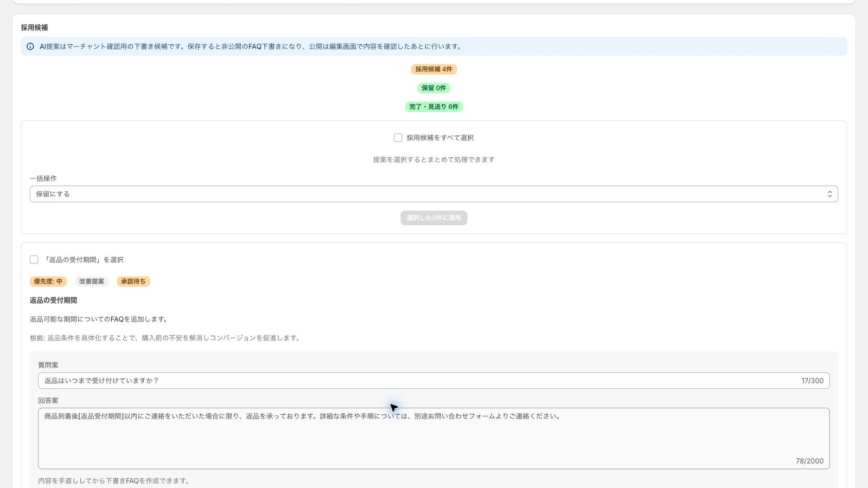Click the 保留 0件 badge
This screenshot has height=488, width=868.
(434, 88)
